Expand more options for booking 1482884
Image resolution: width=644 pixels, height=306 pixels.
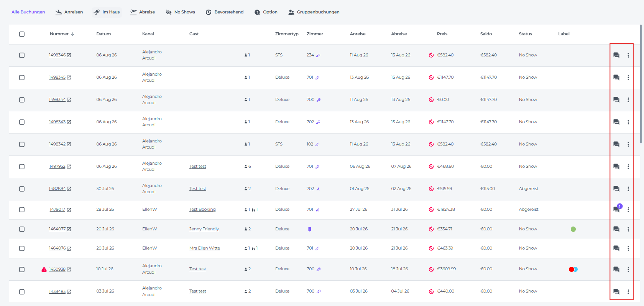click(628, 189)
